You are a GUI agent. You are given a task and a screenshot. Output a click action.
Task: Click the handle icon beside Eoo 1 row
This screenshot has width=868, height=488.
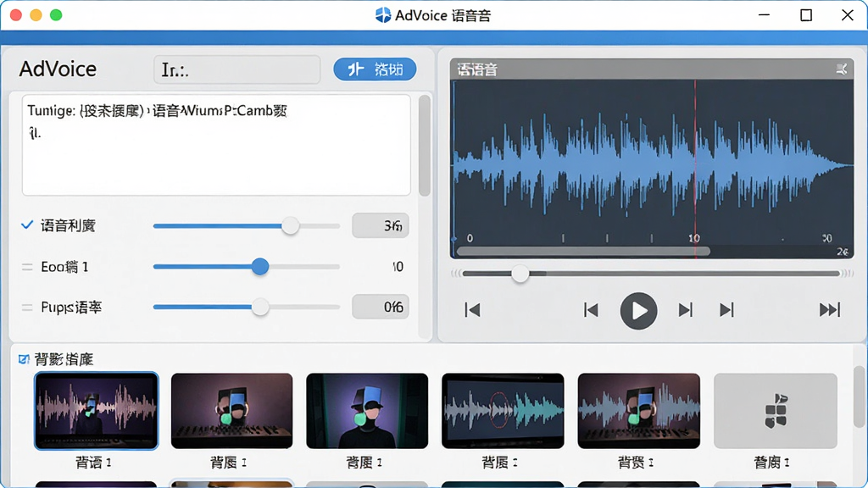click(26, 267)
